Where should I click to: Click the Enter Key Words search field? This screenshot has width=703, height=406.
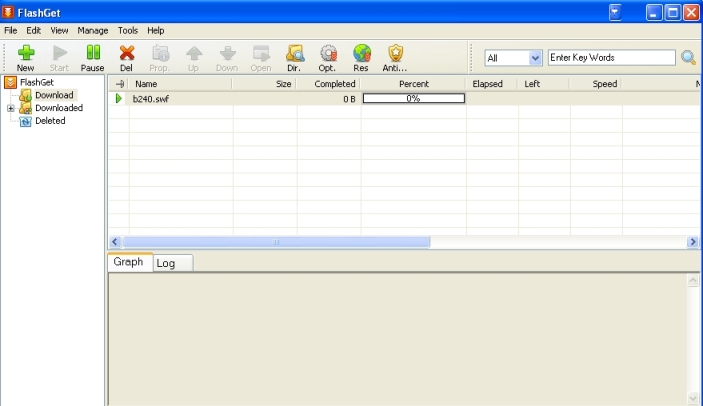pos(612,58)
